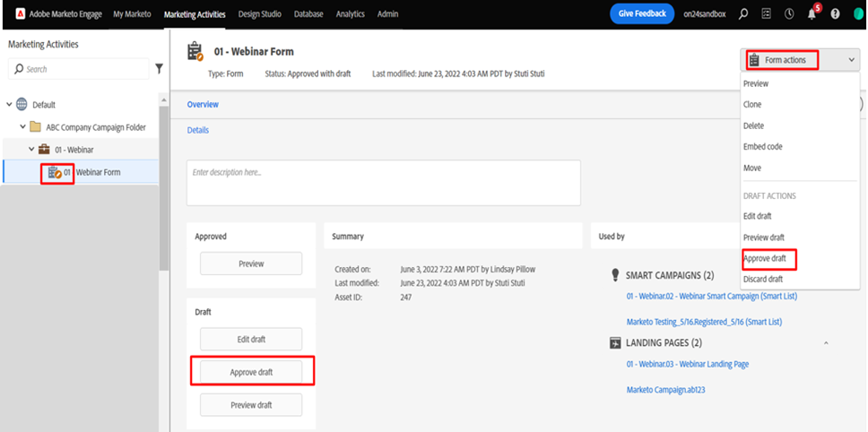Collapse the Landing Pages section chevron

[826, 343]
